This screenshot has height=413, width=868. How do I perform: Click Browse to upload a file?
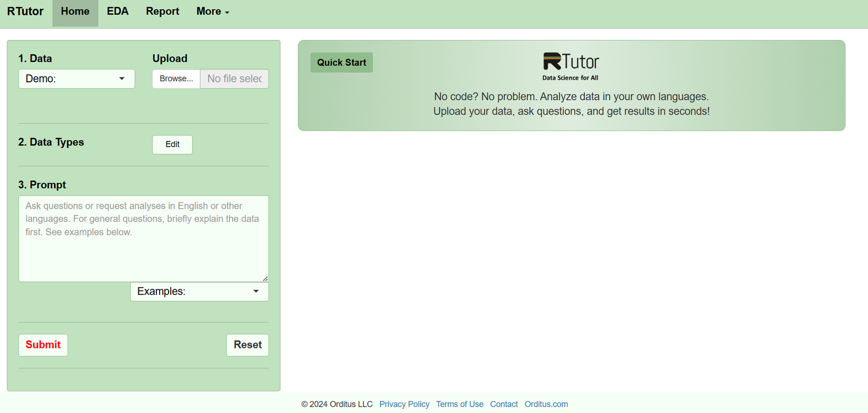click(x=176, y=79)
